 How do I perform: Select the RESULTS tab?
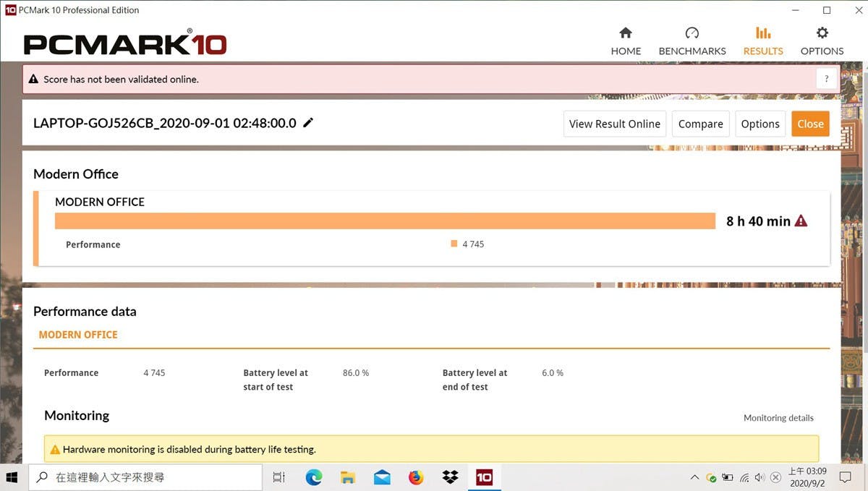pos(763,43)
